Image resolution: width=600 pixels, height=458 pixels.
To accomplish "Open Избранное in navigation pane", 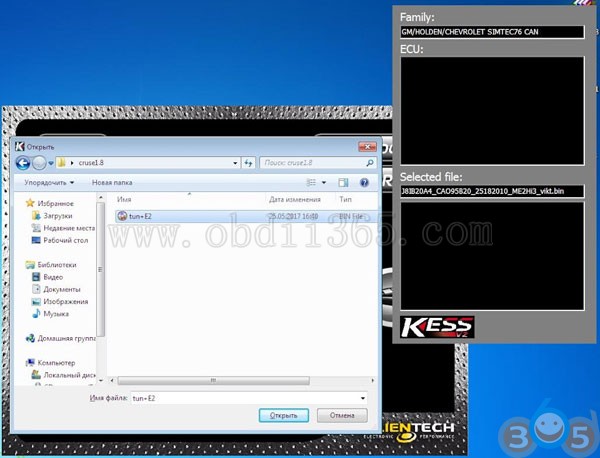I will pos(55,204).
